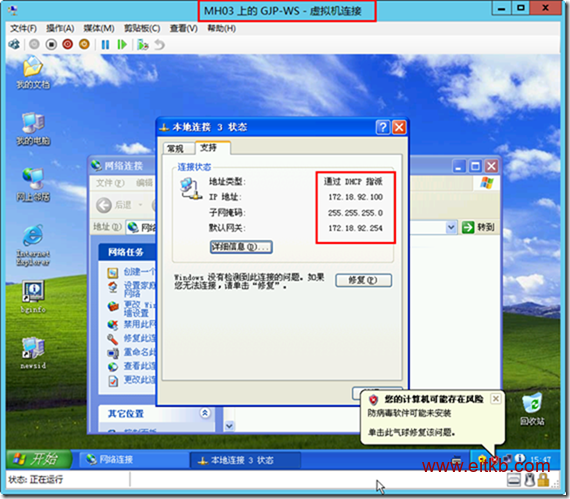Switch to 网络连接 taskbar button
The image size is (570, 499).
pos(133,460)
